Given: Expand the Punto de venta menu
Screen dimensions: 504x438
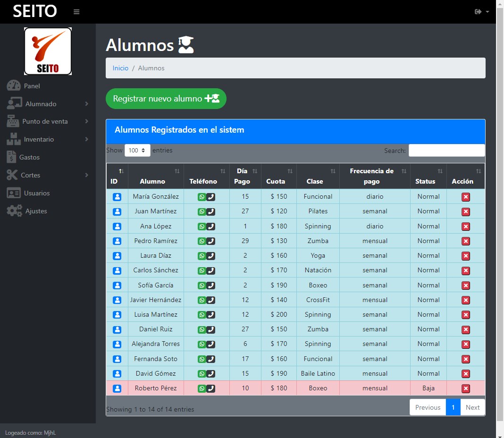Looking at the screenshot, I should click(x=47, y=121).
